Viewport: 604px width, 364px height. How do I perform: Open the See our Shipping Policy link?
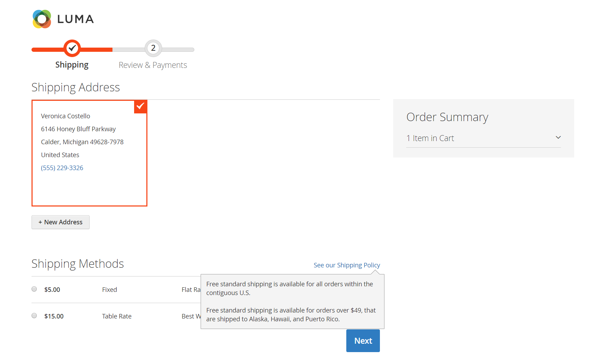click(x=347, y=265)
